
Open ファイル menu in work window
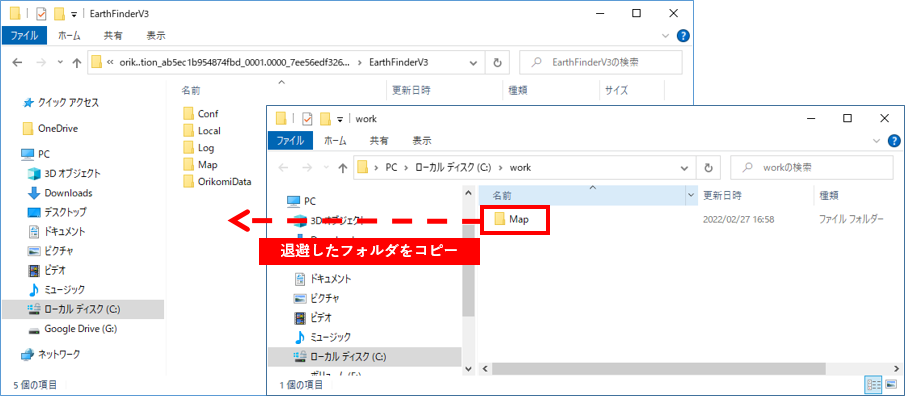coord(291,141)
